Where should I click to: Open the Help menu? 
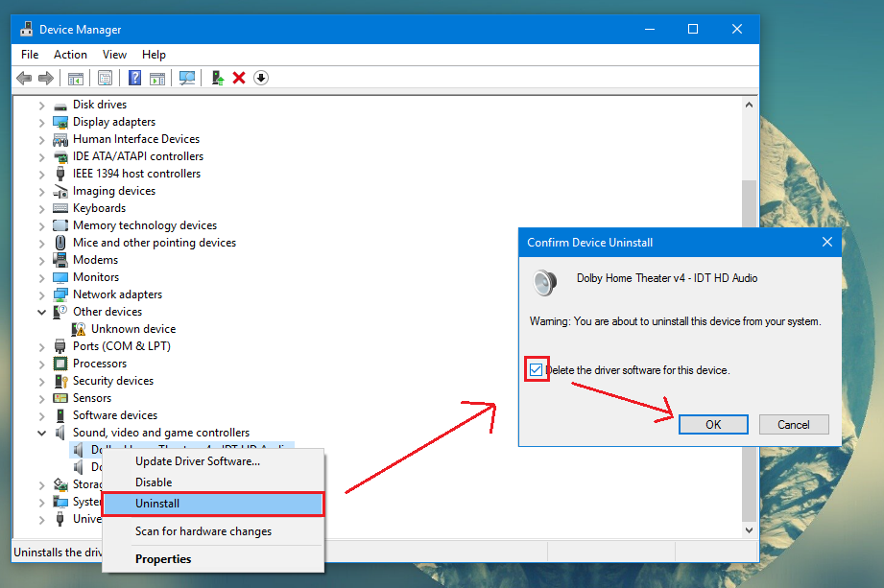click(x=154, y=55)
